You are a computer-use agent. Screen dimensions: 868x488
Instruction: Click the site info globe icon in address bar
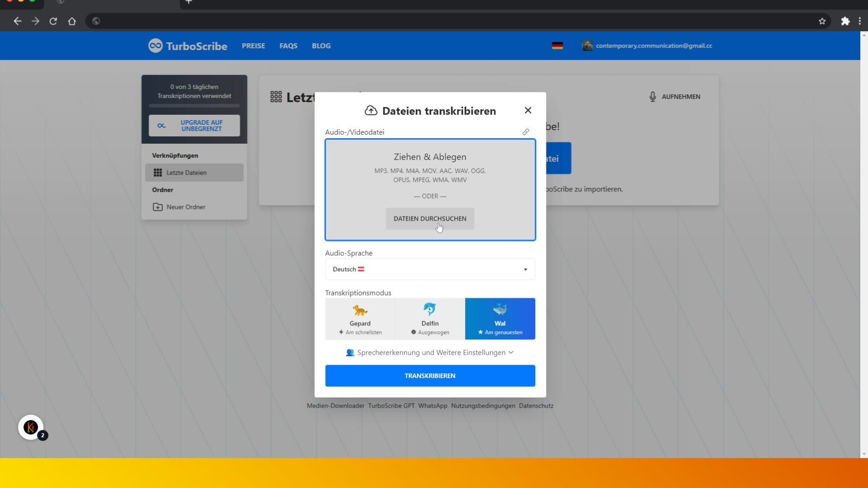pos(96,21)
